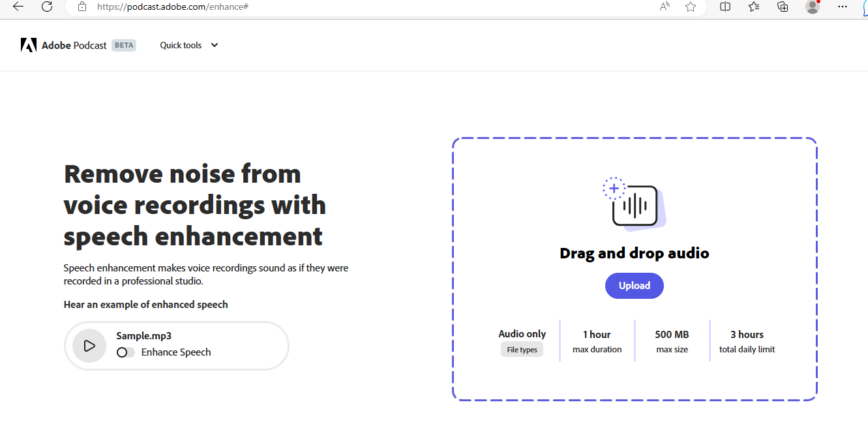Click the Adobe logo icon

(28, 45)
